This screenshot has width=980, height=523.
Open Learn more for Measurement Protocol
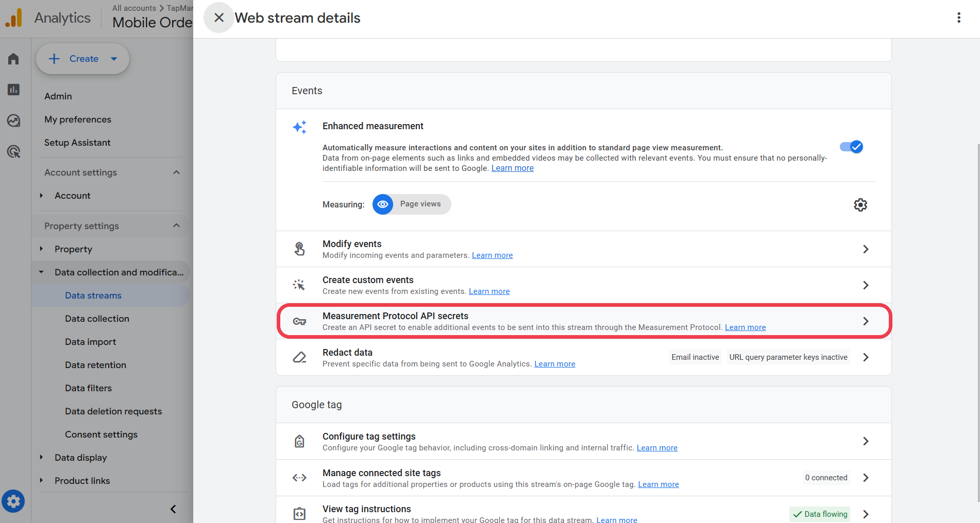click(746, 327)
